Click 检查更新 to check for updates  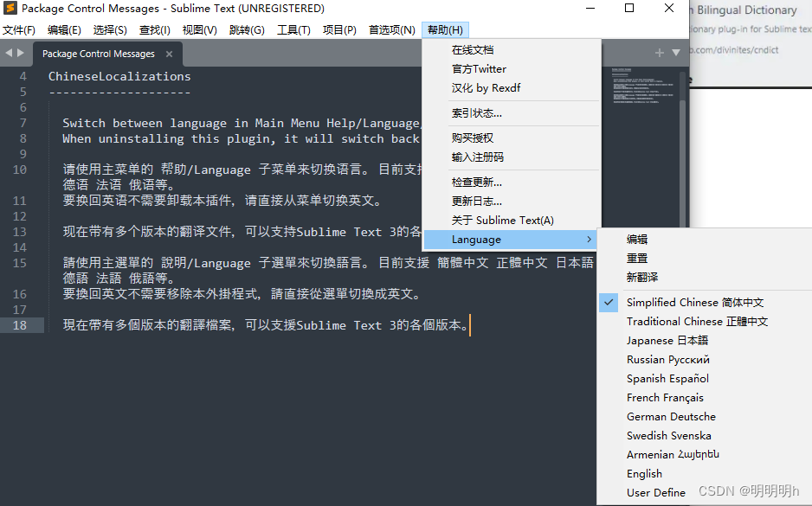point(475,182)
